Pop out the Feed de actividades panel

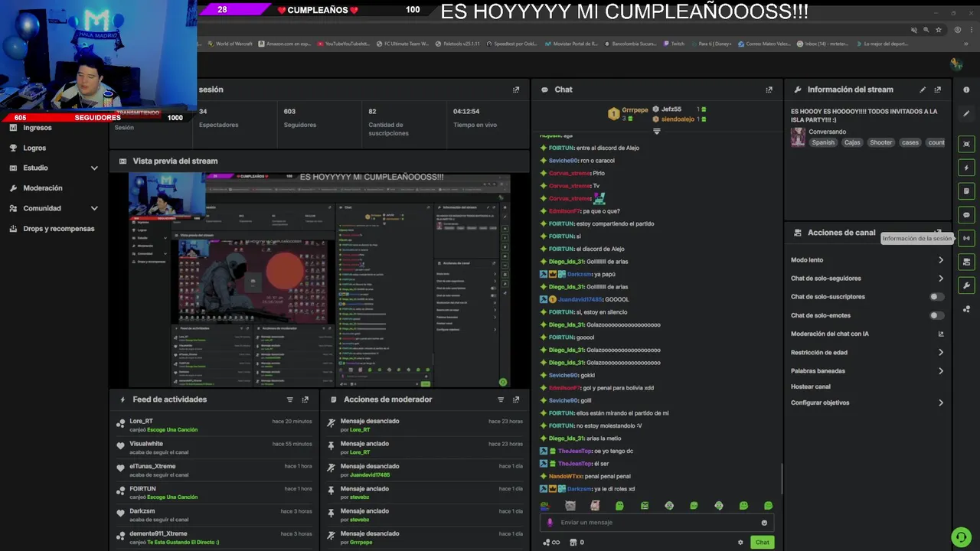pos(305,399)
